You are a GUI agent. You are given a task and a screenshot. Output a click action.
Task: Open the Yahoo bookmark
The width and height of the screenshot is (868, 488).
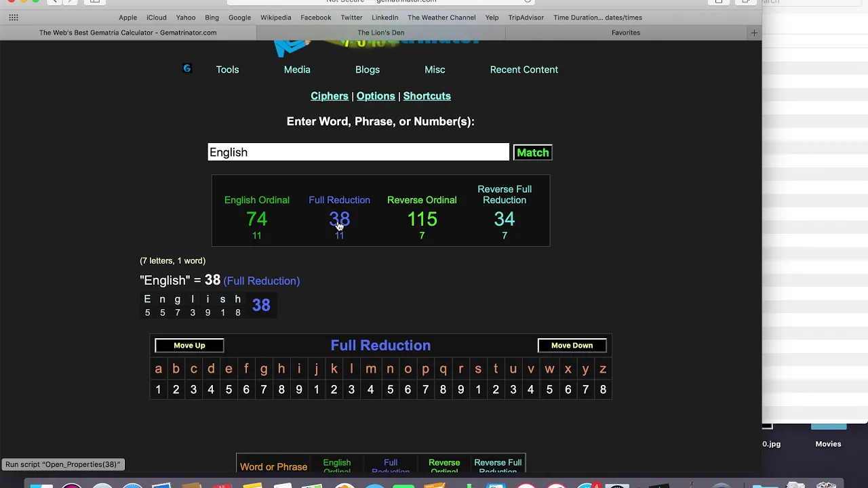[186, 18]
